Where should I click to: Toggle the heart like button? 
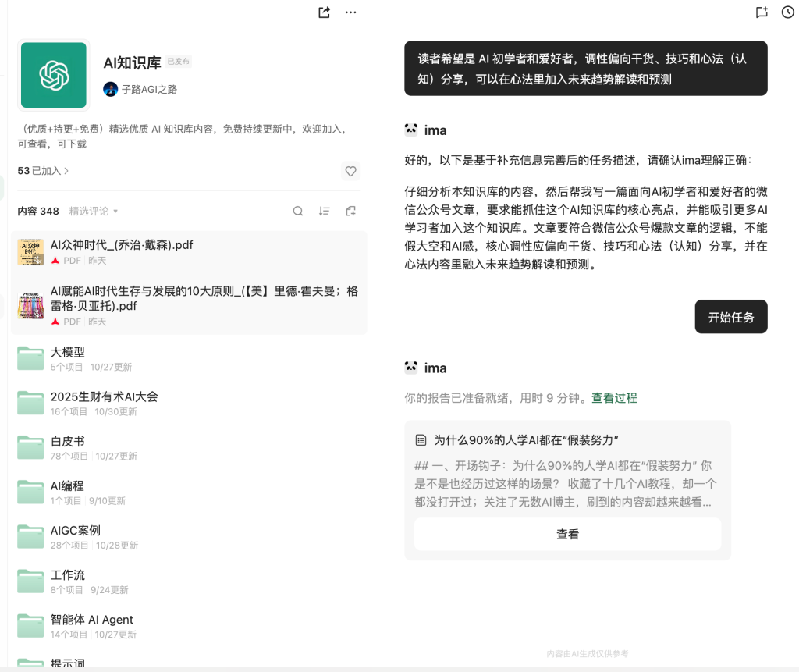click(x=350, y=171)
